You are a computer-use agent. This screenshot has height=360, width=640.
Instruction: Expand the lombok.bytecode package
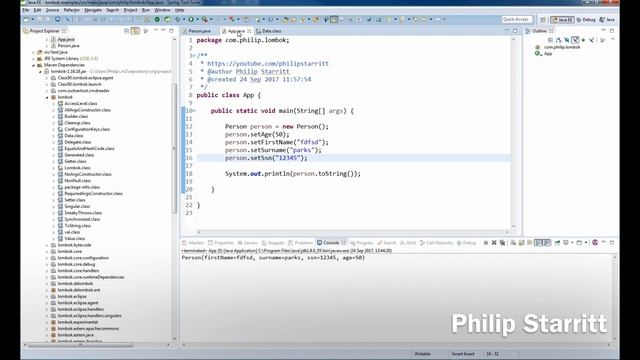pos(47,245)
